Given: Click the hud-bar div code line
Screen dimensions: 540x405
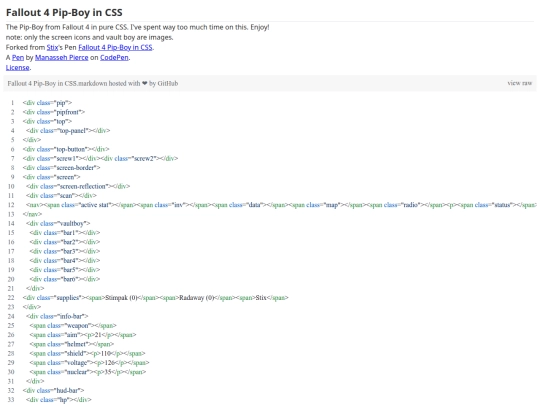Looking at the screenshot, I should (x=53, y=391).
